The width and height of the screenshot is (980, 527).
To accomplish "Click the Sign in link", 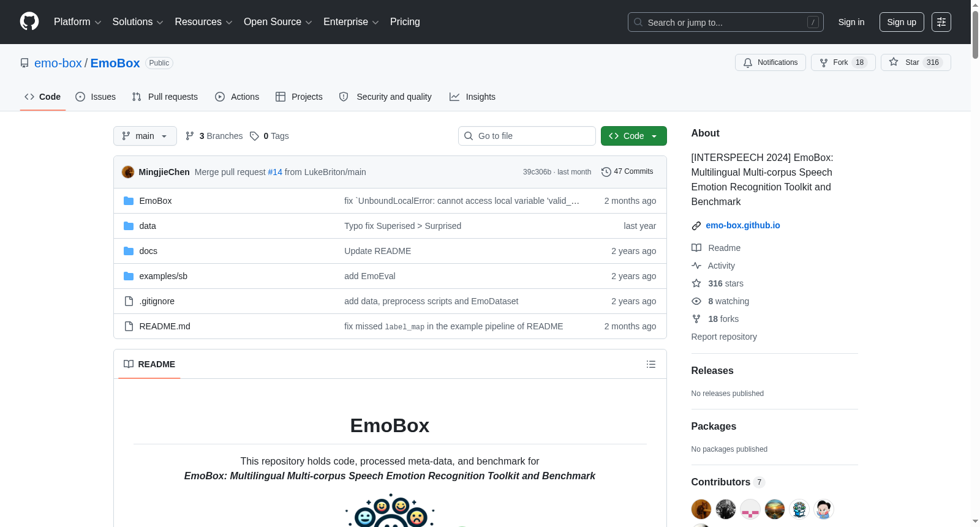I will tap(851, 22).
